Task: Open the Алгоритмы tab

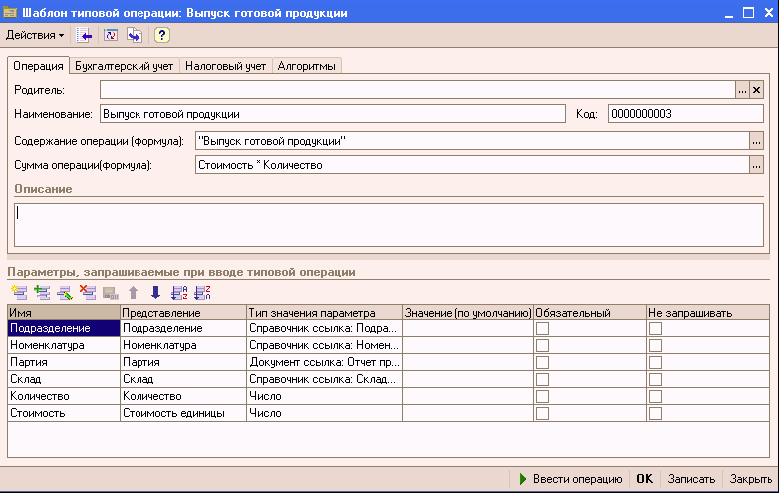Action: click(x=308, y=66)
